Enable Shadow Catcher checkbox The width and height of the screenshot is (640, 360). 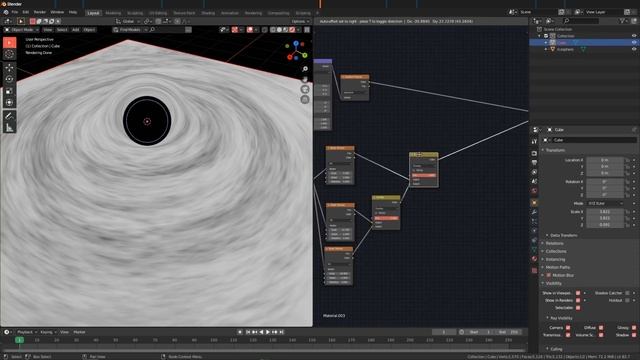[627, 293]
